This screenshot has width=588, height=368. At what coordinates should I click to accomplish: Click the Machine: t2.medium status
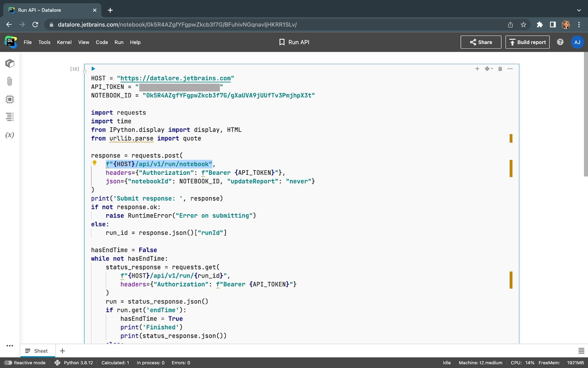[480, 362]
